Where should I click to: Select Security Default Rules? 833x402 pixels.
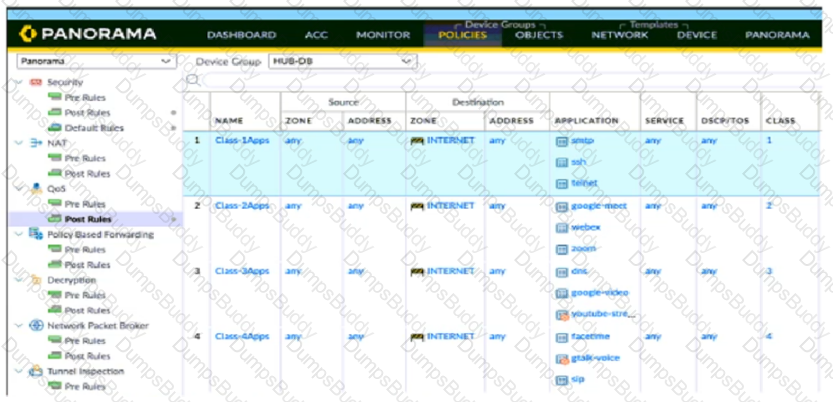point(94,128)
